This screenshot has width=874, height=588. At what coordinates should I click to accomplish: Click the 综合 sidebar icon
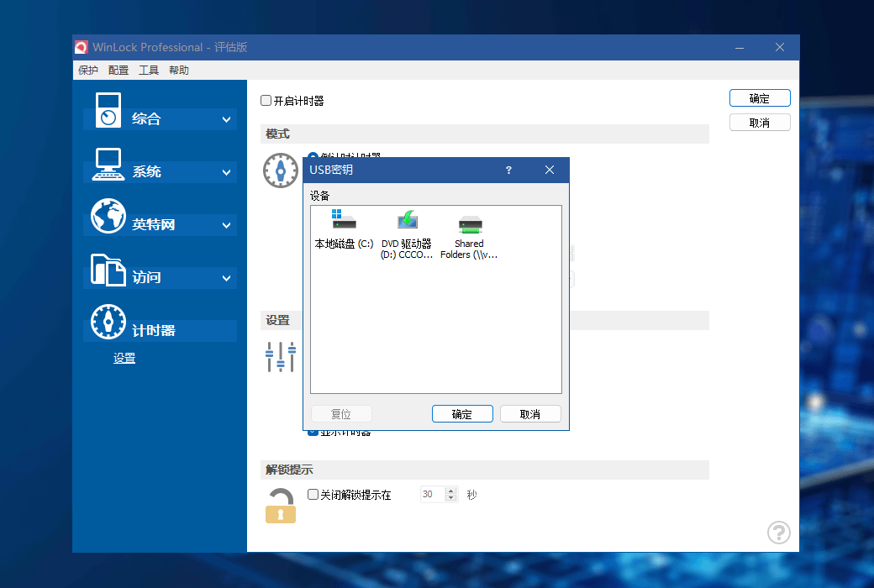[108, 110]
